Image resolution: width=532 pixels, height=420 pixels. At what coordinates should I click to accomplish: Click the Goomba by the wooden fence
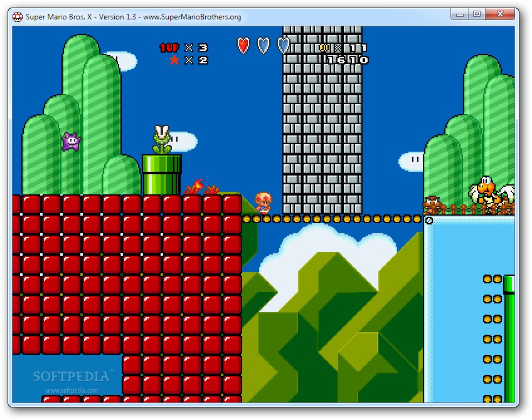pos(432,205)
